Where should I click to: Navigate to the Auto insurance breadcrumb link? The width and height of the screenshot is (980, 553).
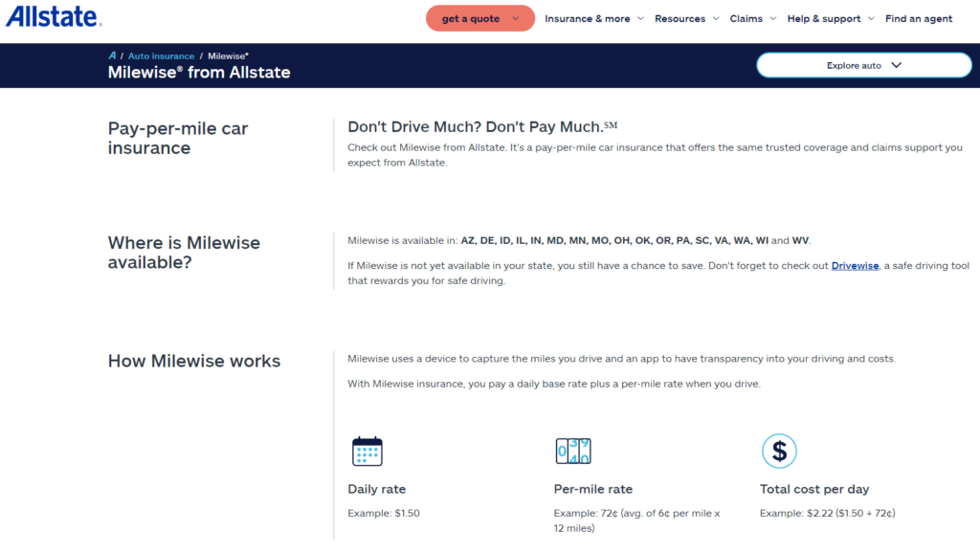(160, 55)
